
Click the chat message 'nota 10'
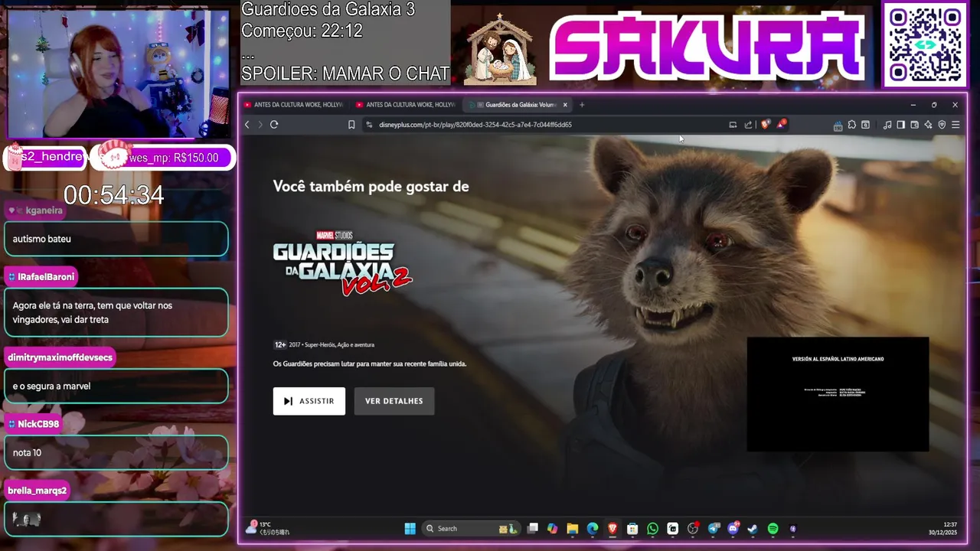coord(28,453)
